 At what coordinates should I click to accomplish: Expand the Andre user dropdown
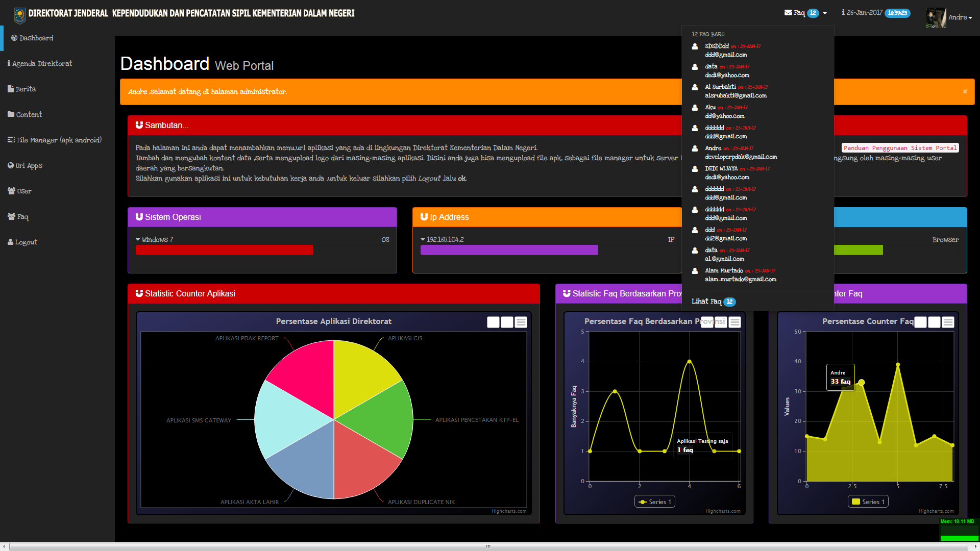(960, 17)
